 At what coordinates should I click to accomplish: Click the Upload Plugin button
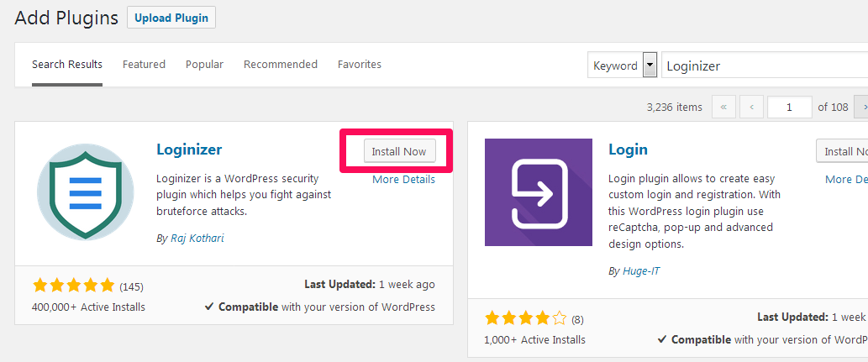point(171,18)
